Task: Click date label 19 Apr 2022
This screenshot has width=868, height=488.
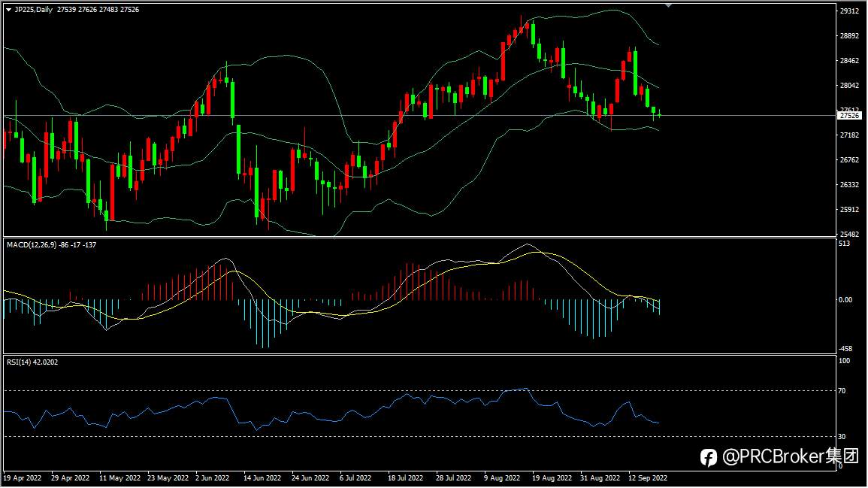Action: click(23, 478)
